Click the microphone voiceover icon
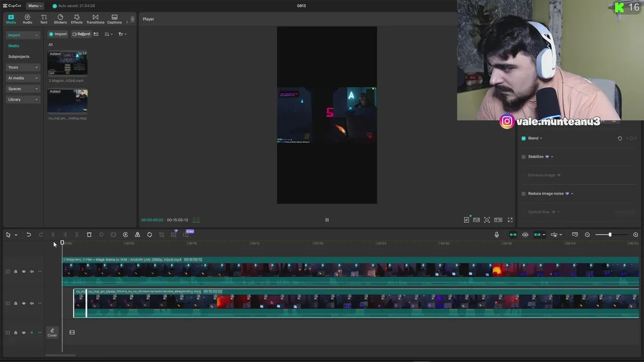Viewport: 644px width, 362px height. 497,235
